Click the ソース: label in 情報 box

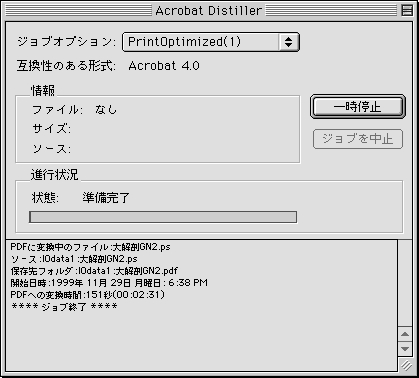[x=51, y=148]
